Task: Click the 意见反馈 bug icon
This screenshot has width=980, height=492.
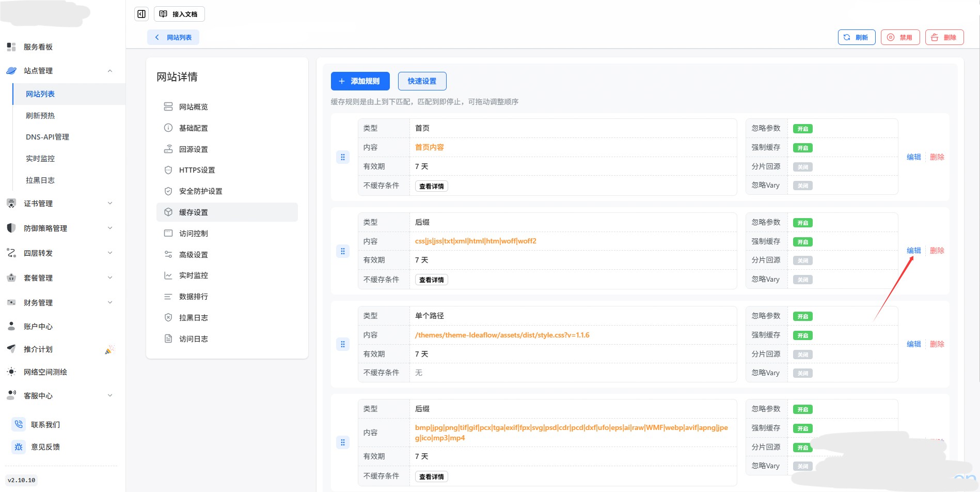Action: [x=19, y=447]
